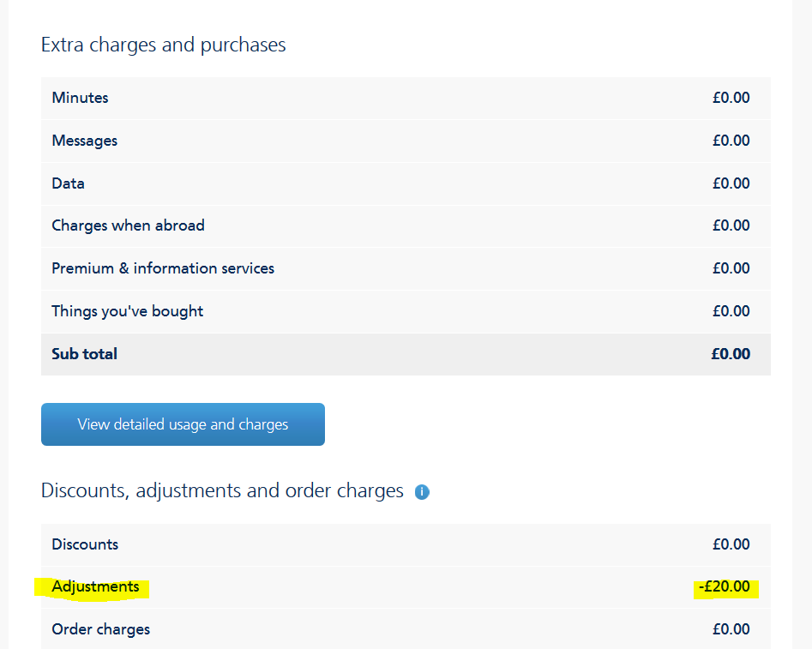Click the Extra charges and purchases heading
812x649 pixels.
point(163,45)
